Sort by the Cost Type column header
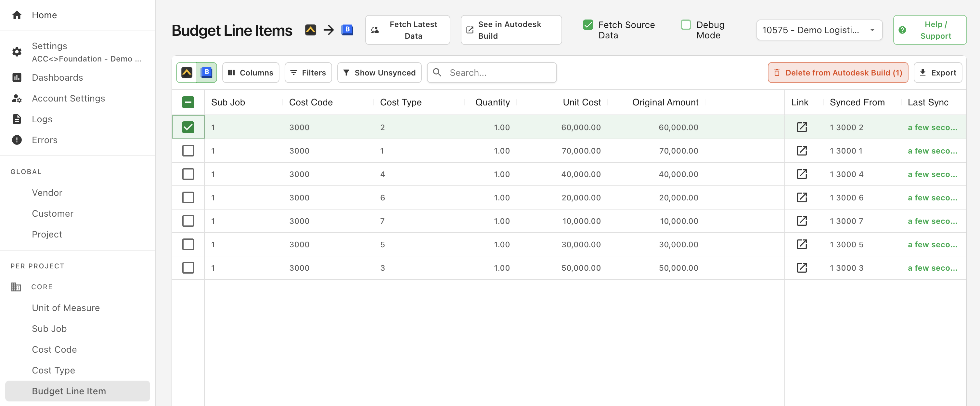Viewport: 980px width, 406px height. (401, 102)
